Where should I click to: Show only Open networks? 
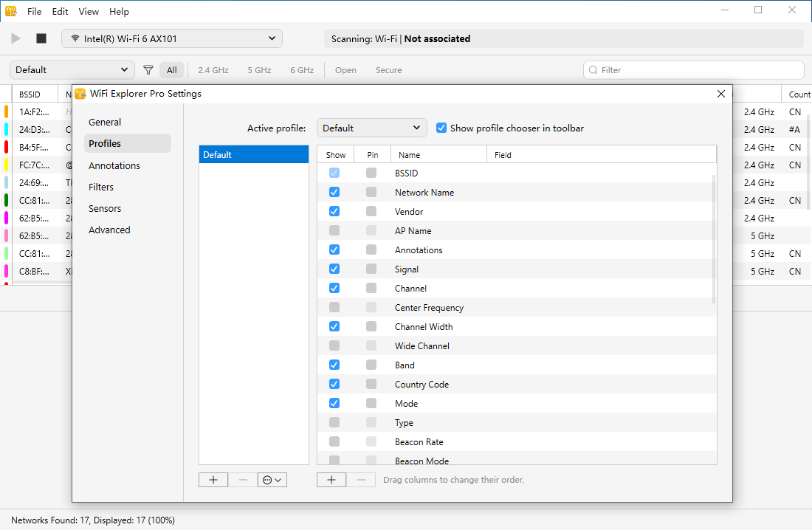tap(345, 70)
